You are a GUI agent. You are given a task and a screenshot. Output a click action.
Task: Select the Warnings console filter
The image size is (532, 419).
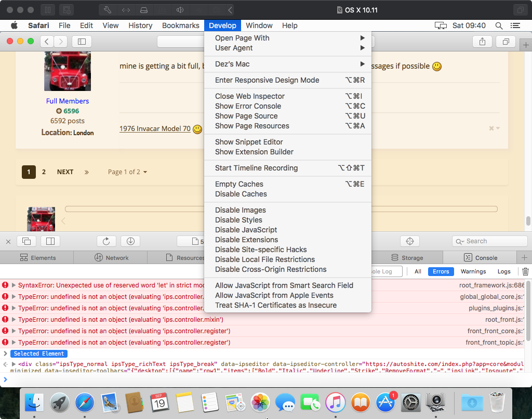coord(473,271)
